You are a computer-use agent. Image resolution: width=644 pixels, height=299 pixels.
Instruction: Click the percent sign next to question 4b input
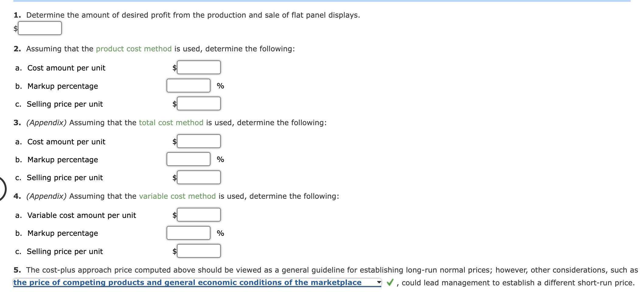pos(220,233)
